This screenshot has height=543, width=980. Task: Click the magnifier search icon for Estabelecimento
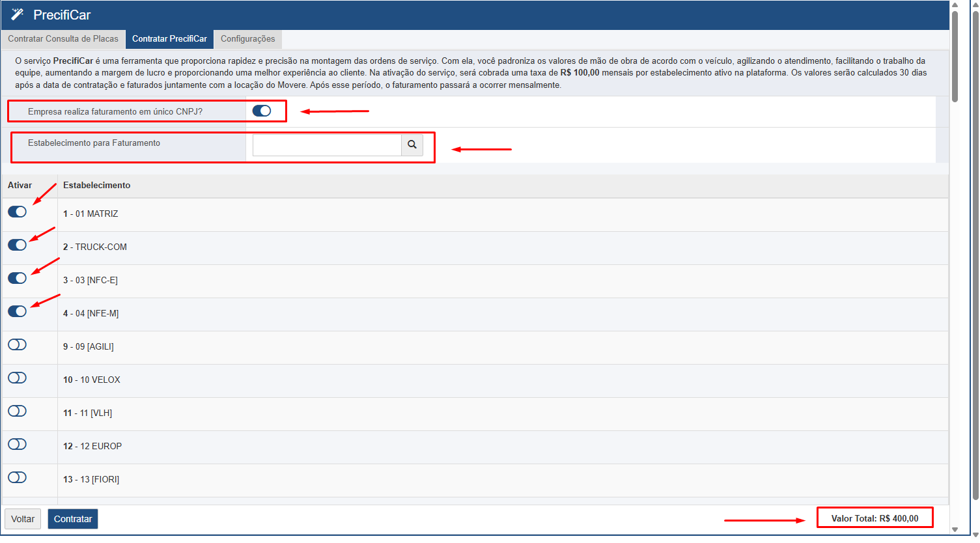pyautogui.click(x=412, y=145)
